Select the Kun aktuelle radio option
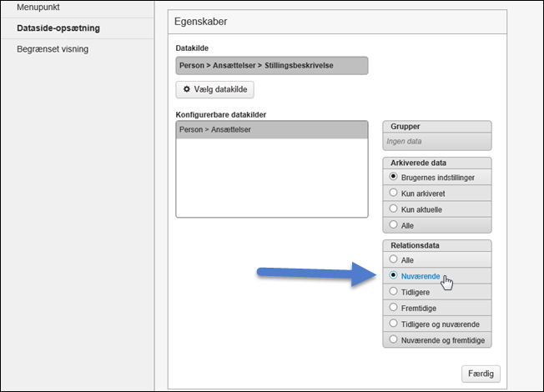 point(393,209)
